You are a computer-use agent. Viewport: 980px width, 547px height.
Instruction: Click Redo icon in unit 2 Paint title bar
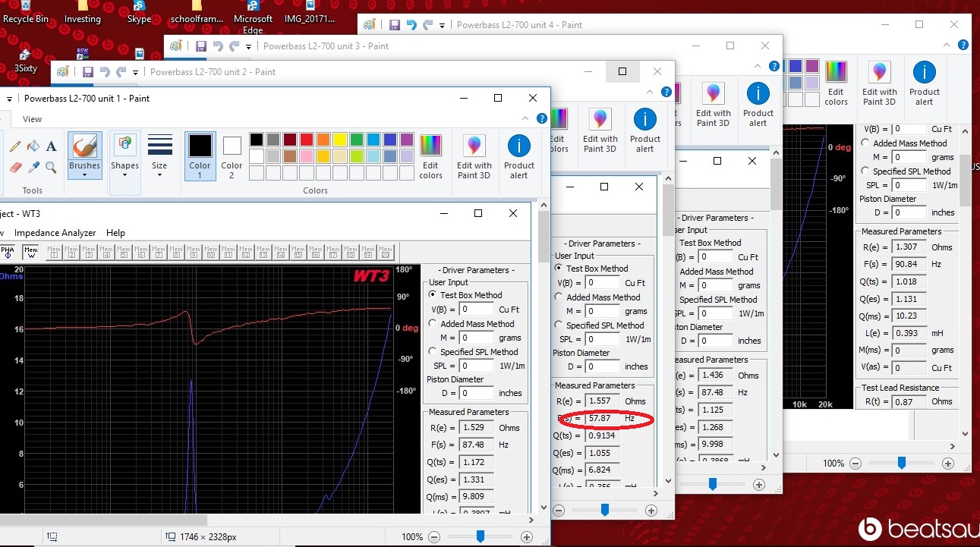click(121, 72)
